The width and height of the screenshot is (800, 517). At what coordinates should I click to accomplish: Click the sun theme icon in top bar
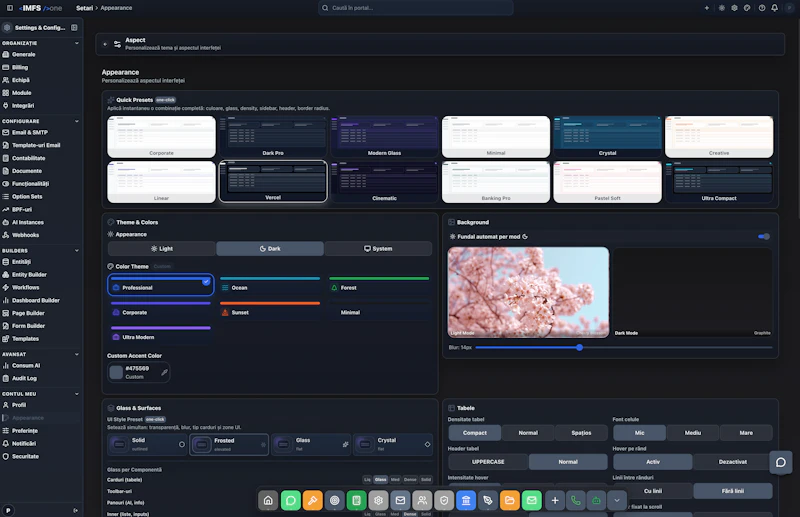(721, 8)
